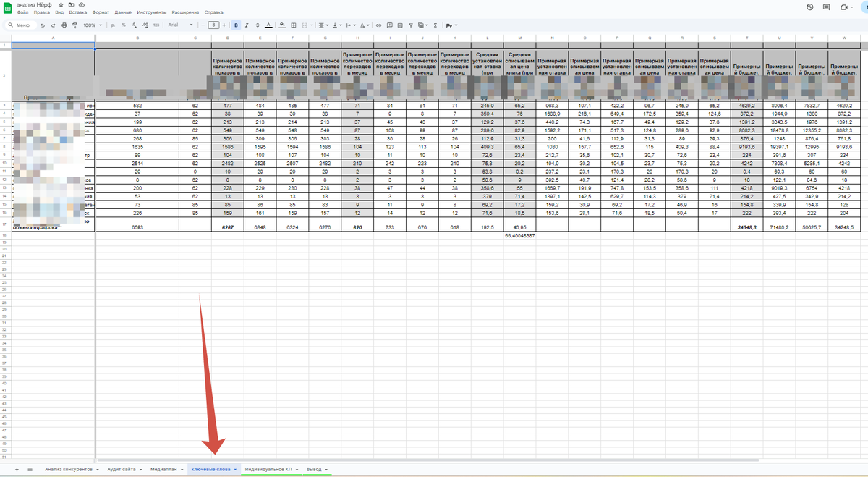Create a filter with the funnel icon
This screenshot has height=477, width=868.
click(x=411, y=25)
